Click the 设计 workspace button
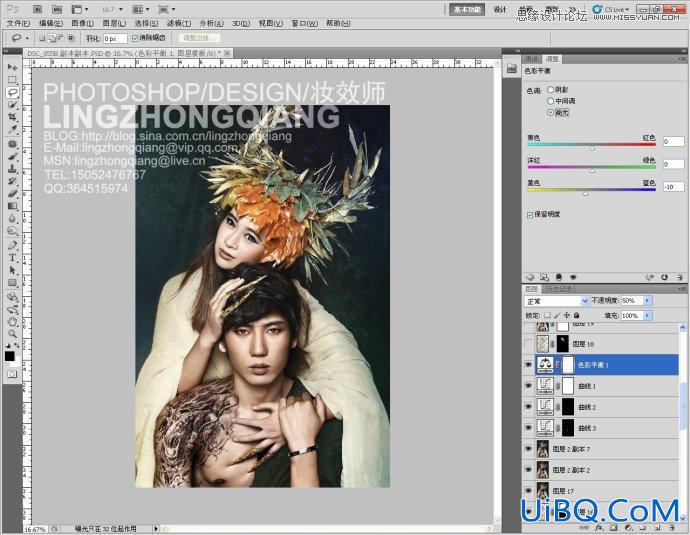This screenshot has height=535, width=690. [x=500, y=10]
